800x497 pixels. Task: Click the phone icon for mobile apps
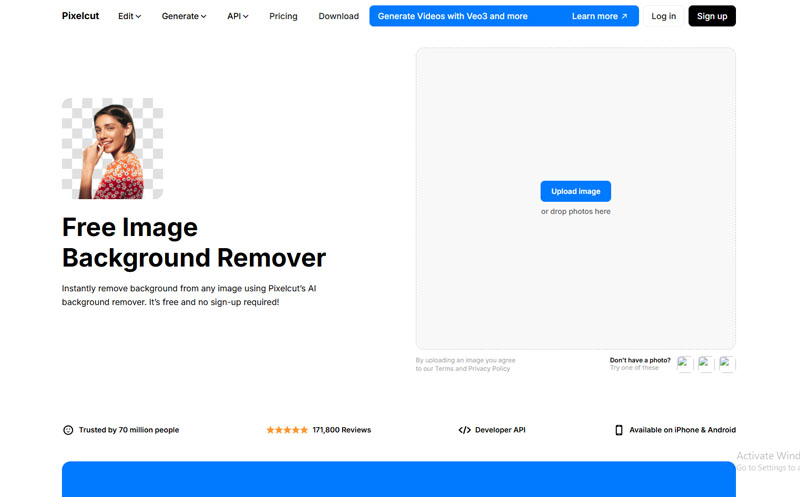pyautogui.click(x=619, y=430)
